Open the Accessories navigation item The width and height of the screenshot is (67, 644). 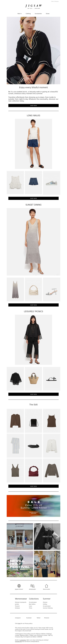(38, 14)
